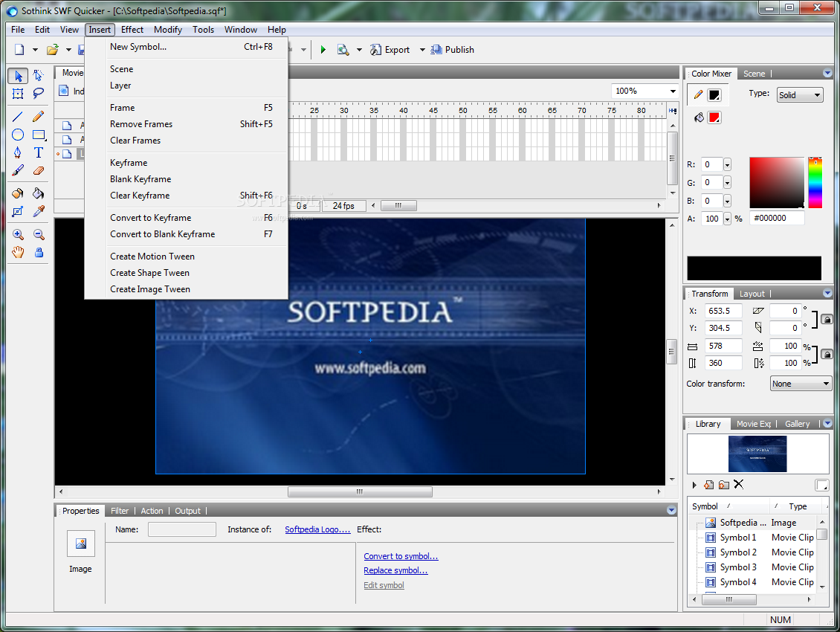Switch to the Layout tab

coord(752,294)
